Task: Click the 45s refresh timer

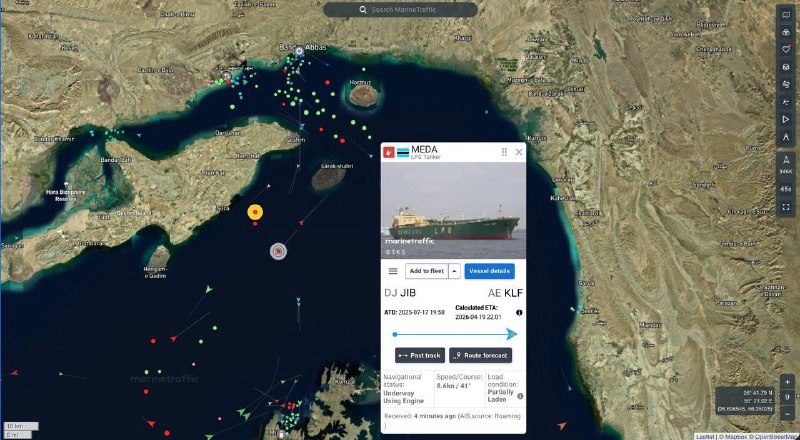Action: pos(786,188)
